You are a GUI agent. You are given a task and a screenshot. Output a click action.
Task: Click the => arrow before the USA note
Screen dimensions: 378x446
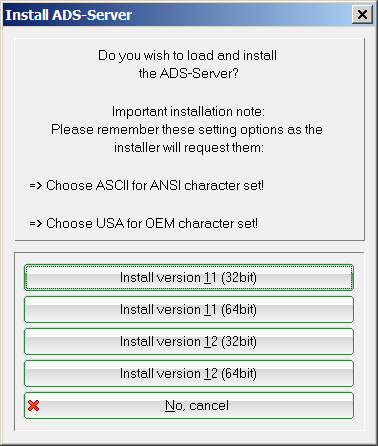coord(36,223)
